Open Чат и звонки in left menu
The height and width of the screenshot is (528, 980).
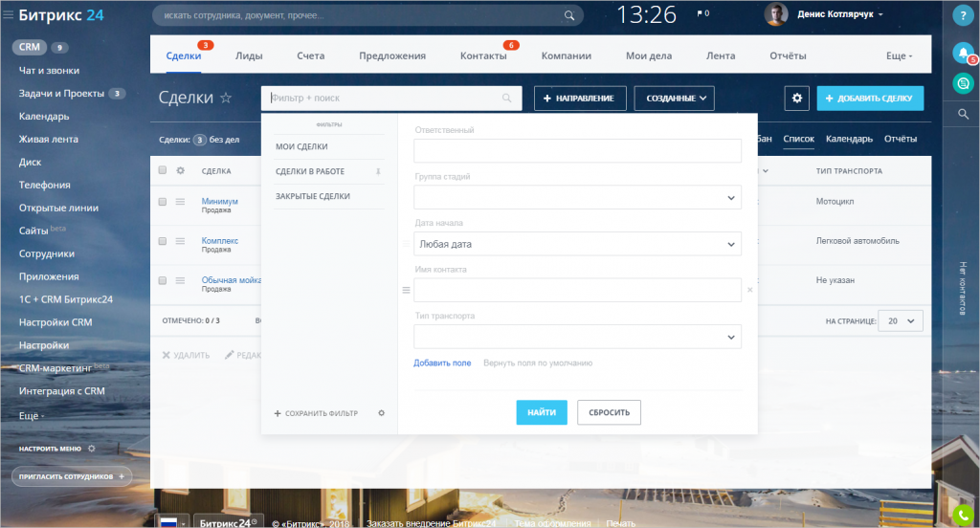point(49,71)
